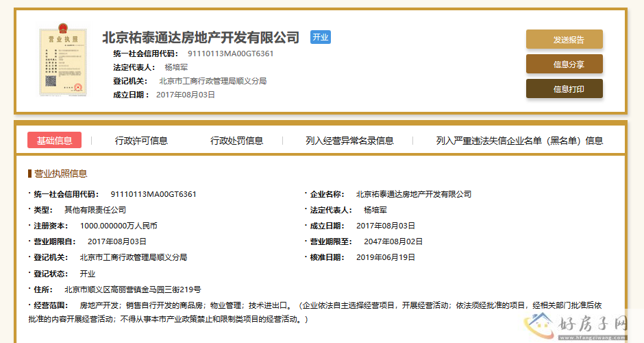Click the blue 开业 status badge
Screen dimensions: 644x343
point(321,37)
